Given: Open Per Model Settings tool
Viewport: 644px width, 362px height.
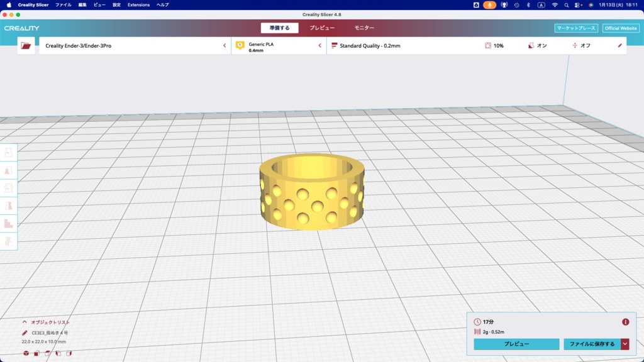Looking at the screenshot, I should coord(9,223).
